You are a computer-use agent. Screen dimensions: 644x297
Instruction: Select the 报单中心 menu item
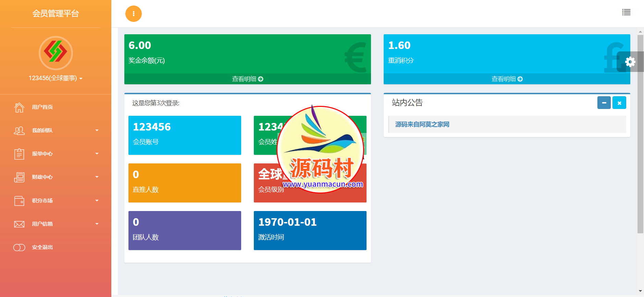point(42,154)
